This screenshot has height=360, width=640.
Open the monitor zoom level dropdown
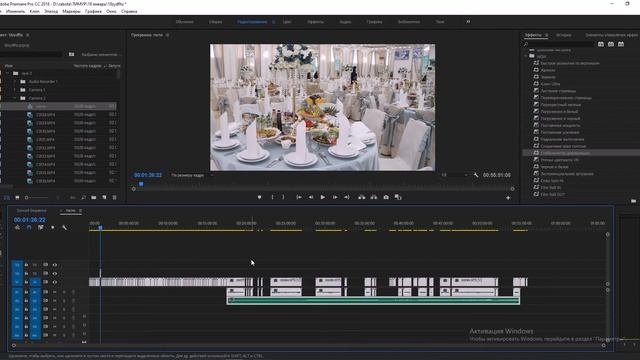[192, 175]
